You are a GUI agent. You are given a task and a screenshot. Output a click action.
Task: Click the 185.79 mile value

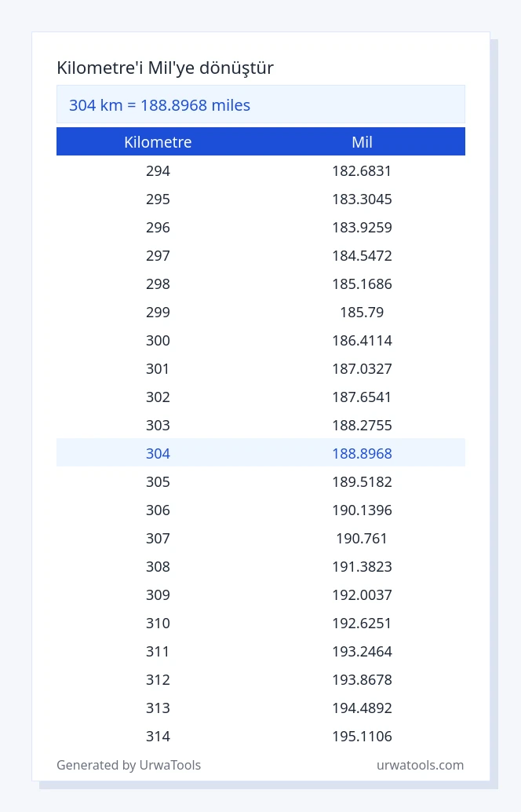click(363, 313)
